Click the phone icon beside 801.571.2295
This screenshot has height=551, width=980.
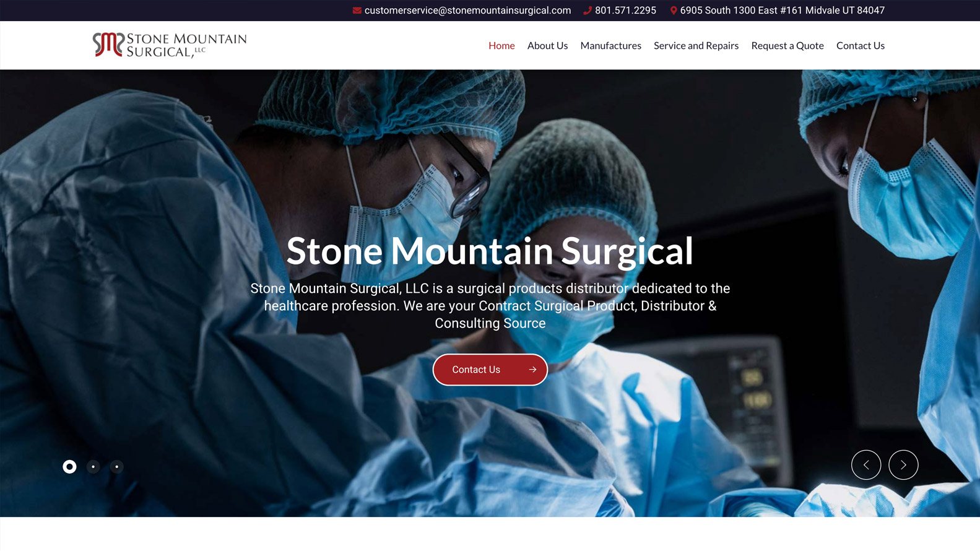(x=588, y=11)
